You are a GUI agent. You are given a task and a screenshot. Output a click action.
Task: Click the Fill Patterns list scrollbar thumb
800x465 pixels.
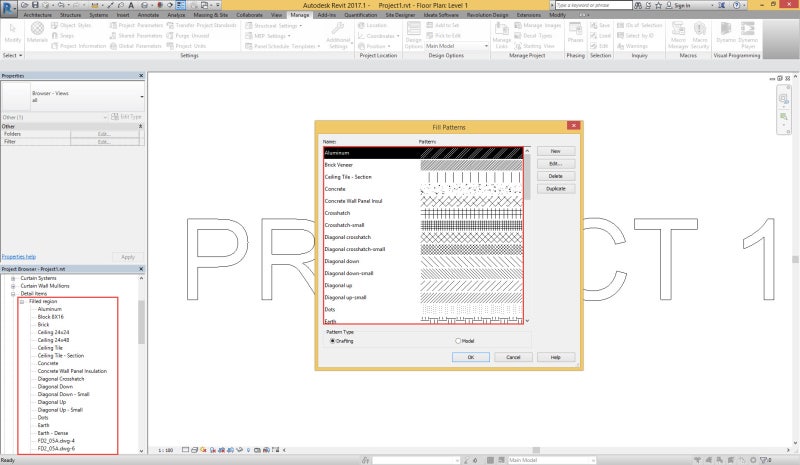click(527, 177)
